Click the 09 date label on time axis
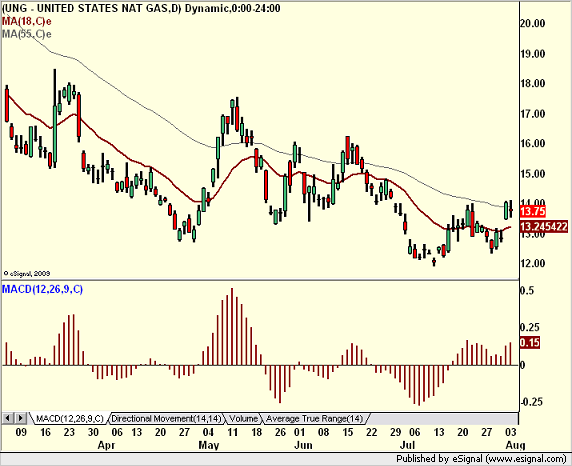 tap(21, 432)
